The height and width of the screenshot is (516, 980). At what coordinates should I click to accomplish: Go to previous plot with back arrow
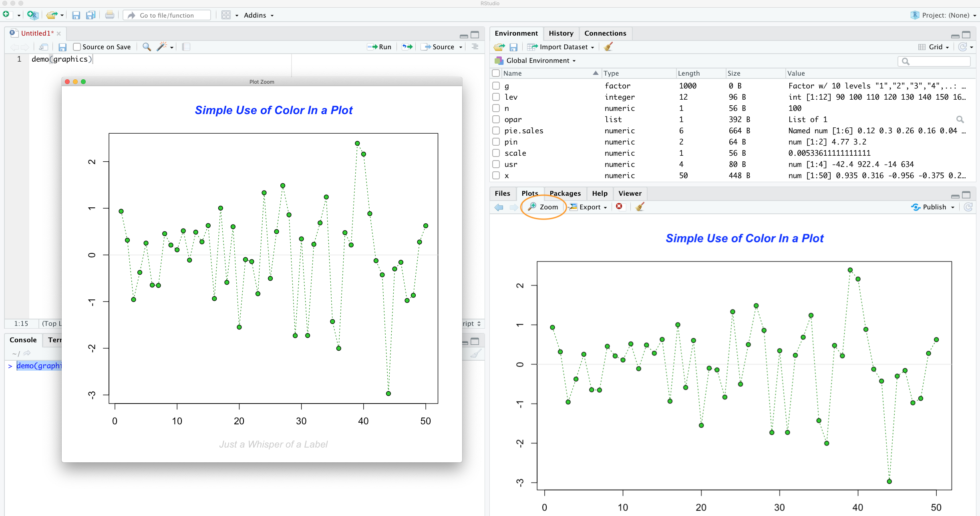point(499,207)
